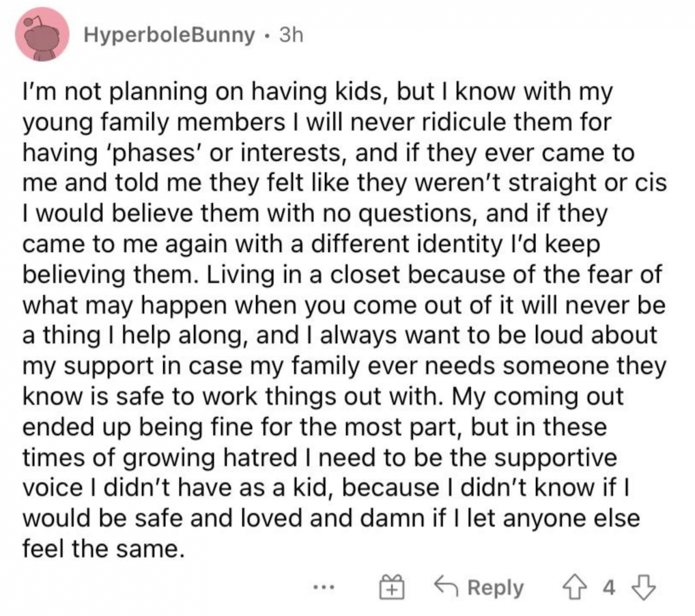The width and height of the screenshot is (695, 616).
Task: Click the Reply arrow icon
Action: (x=446, y=587)
